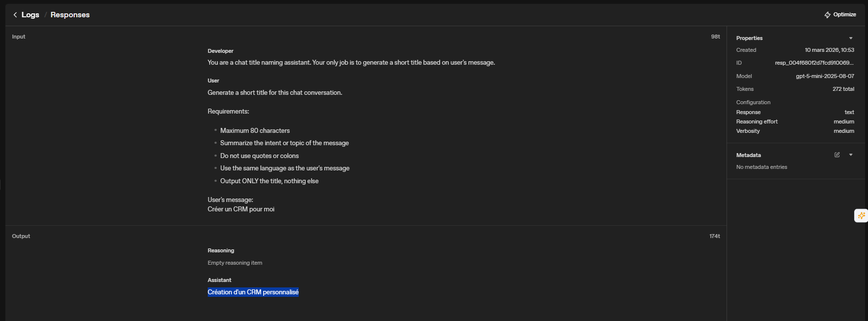Click the back arrow beside Logs
Image resolution: width=868 pixels, height=321 pixels.
15,15
